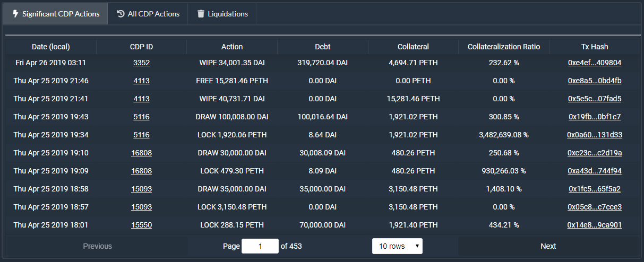Click the history clock icon on All CDP Actions
Image resolution: width=644 pixels, height=262 pixels.
click(x=121, y=14)
